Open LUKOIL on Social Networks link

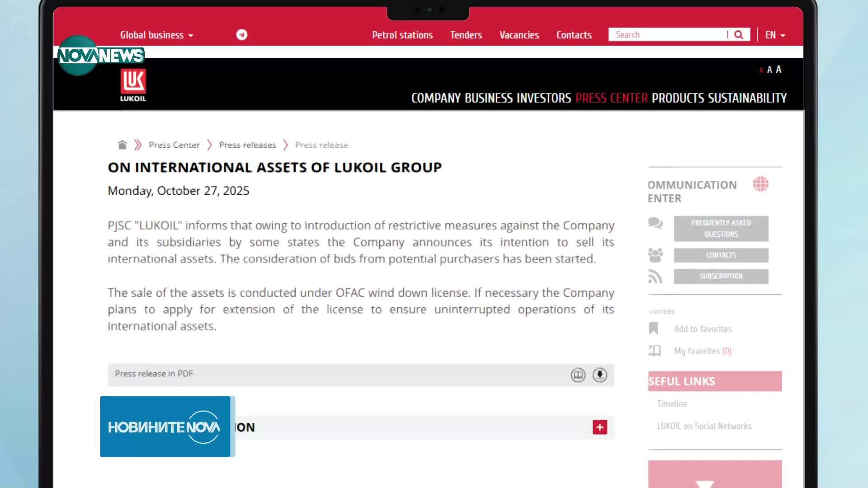tap(704, 426)
